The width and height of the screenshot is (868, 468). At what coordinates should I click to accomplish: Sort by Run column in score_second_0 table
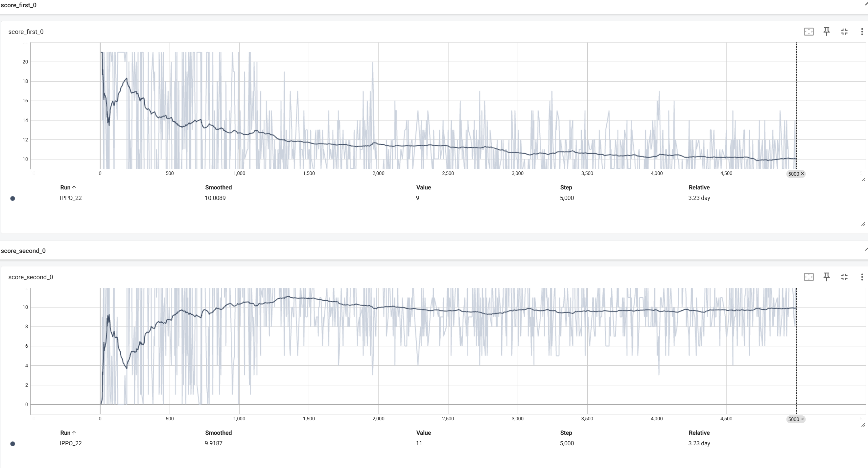coord(68,433)
